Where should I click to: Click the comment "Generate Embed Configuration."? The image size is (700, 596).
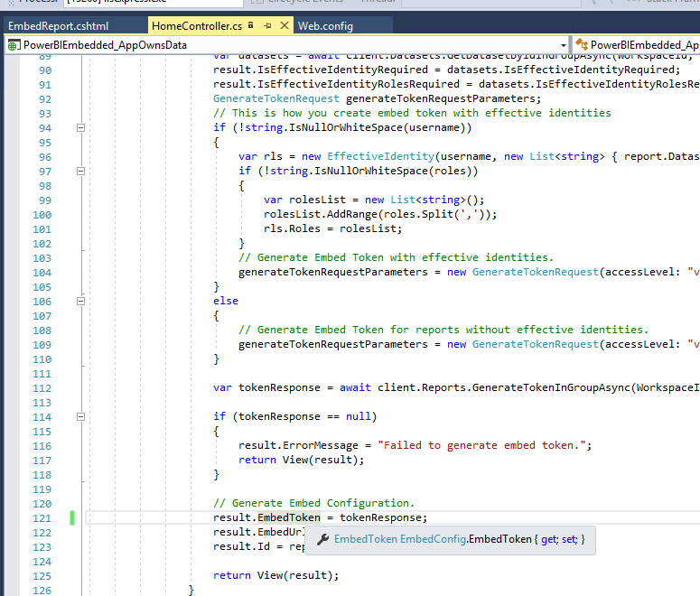[x=313, y=503]
